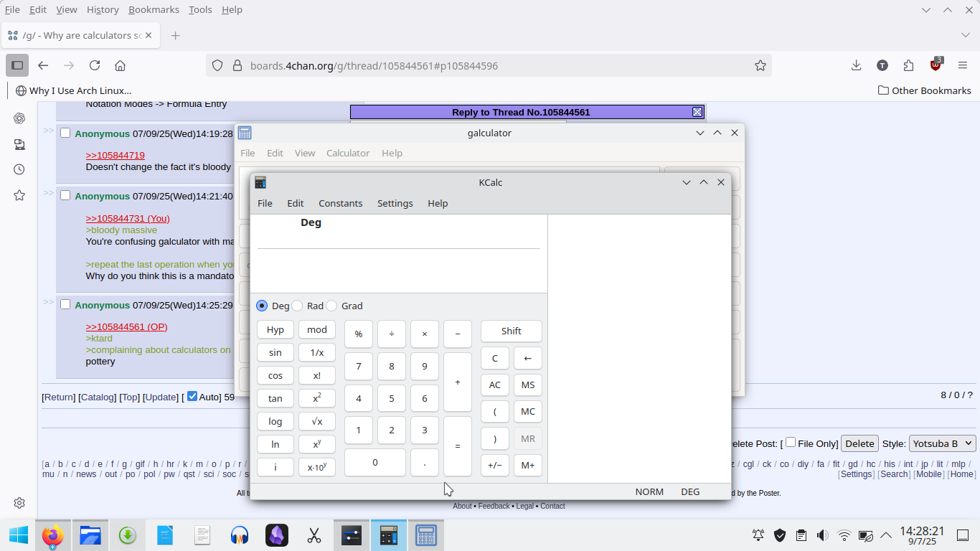
Task: Uncheck the Auto update checkbox
Action: coord(192,396)
